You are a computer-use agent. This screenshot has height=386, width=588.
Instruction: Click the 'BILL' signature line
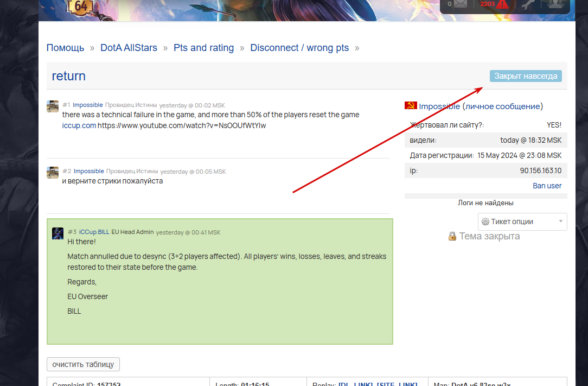(x=74, y=311)
